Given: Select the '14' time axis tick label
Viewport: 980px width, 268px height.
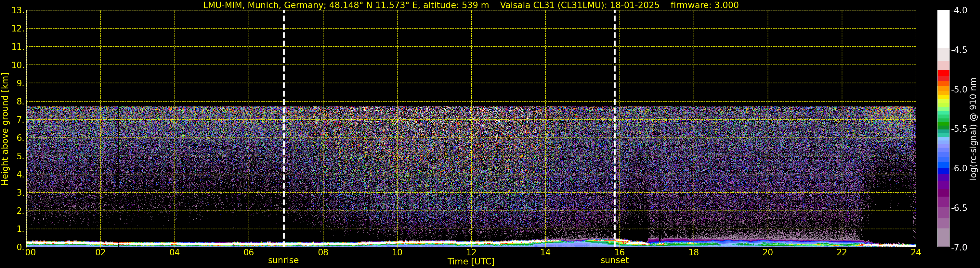Looking at the screenshot, I should coord(545,252).
